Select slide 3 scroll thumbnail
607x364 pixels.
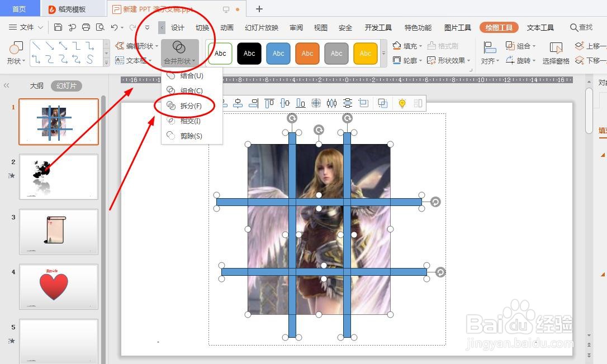pyautogui.click(x=59, y=232)
